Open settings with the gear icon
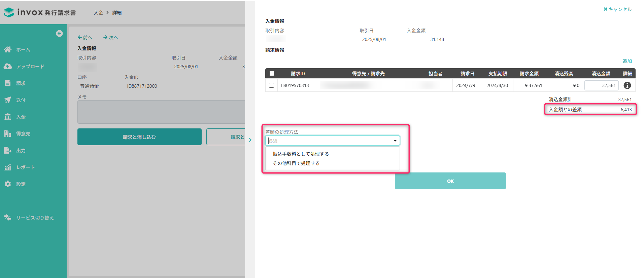Screen dimensions: 644x278 8,184
